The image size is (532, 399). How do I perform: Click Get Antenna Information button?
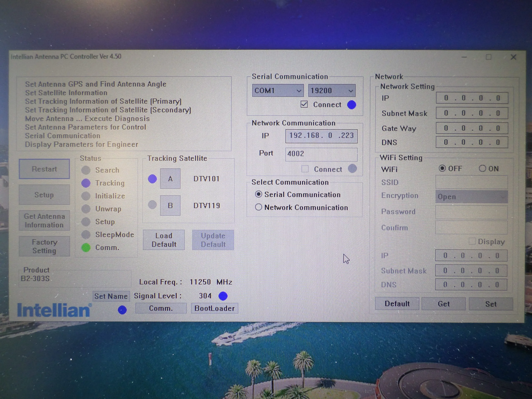pyautogui.click(x=44, y=220)
